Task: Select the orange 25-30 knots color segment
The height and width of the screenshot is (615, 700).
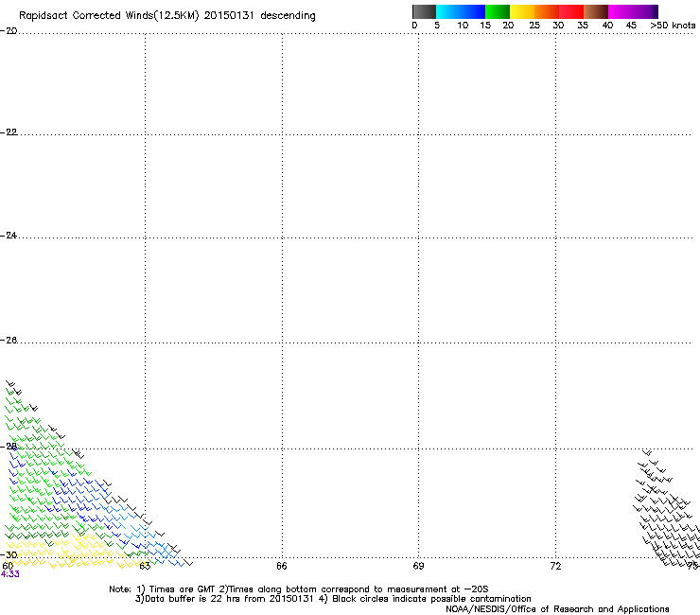Action: pyautogui.click(x=547, y=11)
